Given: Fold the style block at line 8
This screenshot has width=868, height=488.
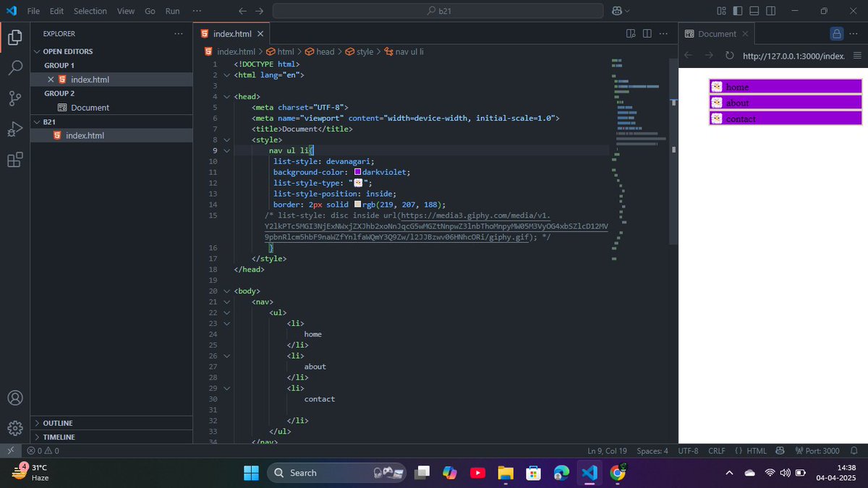Looking at the screenshot, I should click(x=226, y=140).
